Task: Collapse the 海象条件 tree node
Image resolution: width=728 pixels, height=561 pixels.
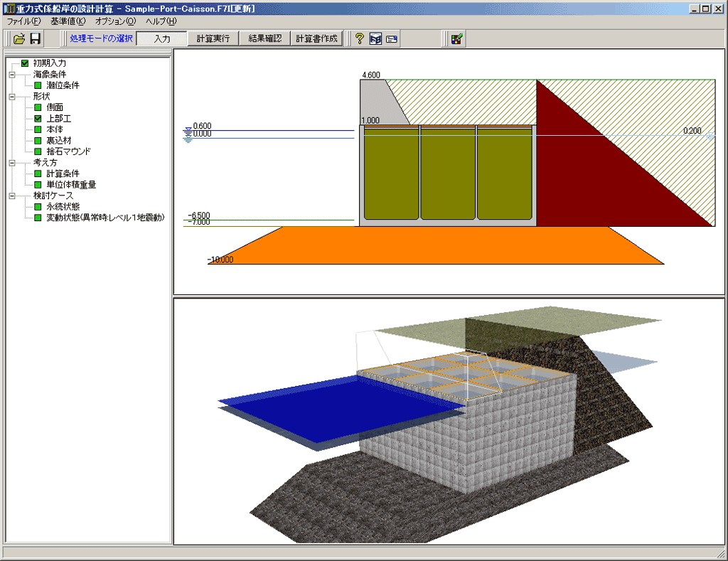Action: (12, 75)
